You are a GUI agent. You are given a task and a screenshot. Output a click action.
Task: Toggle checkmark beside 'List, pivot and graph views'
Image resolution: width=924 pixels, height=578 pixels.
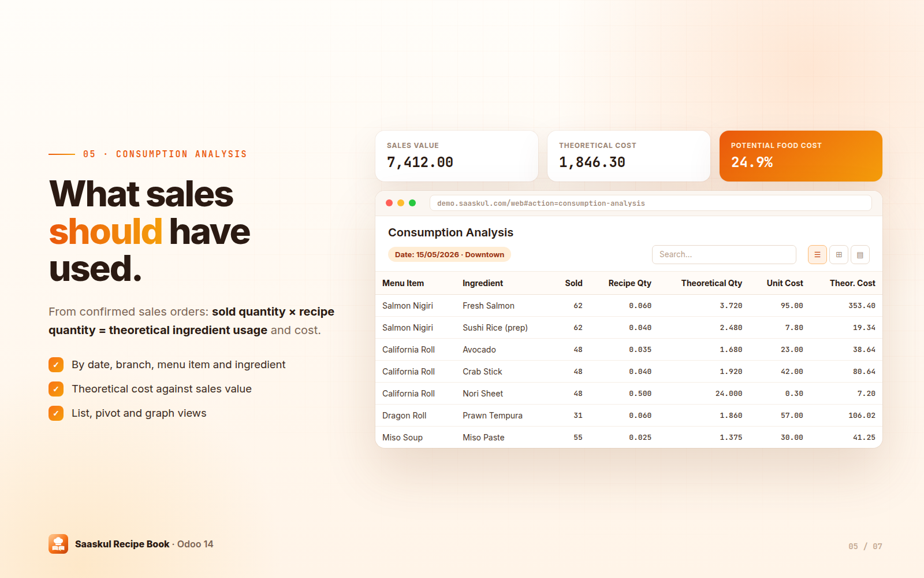click(56, 413)
